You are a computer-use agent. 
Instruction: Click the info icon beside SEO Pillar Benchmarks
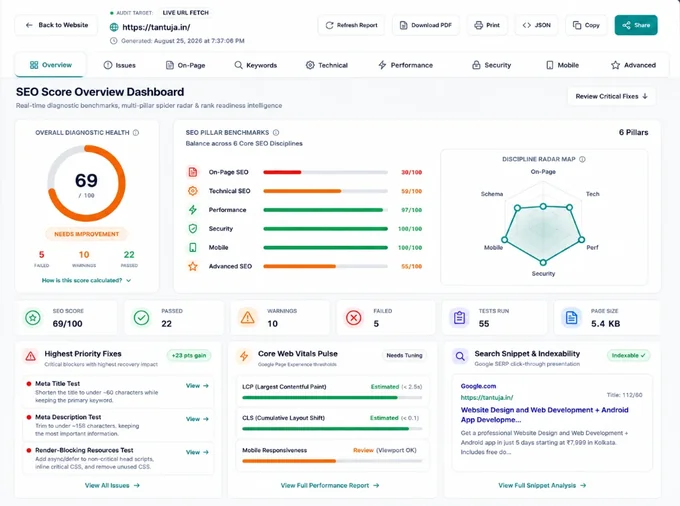pos(276,133)
